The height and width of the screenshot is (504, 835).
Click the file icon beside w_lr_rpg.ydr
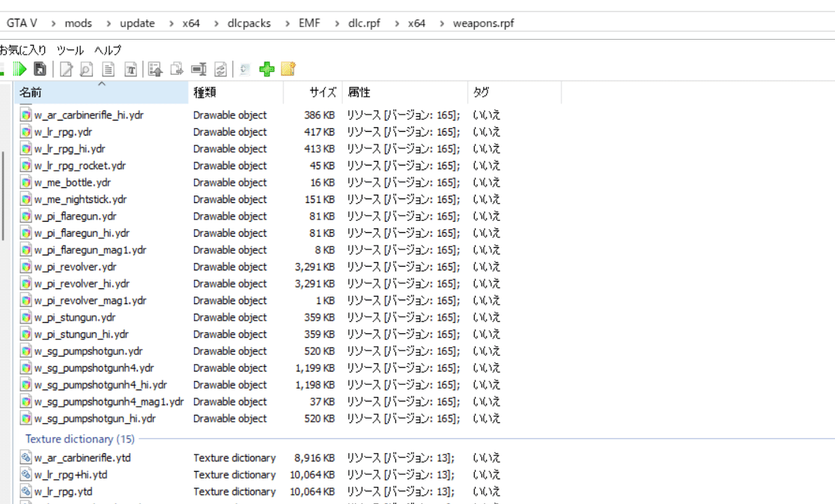[x=25, y=132]
